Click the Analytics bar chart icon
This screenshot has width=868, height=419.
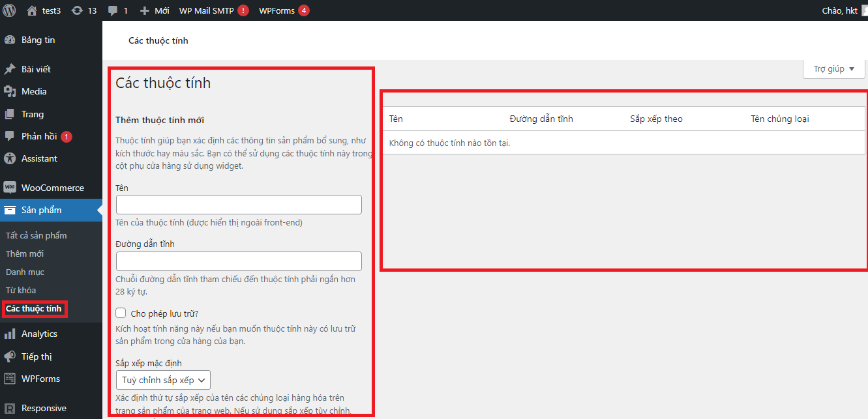tap(10, 334)
